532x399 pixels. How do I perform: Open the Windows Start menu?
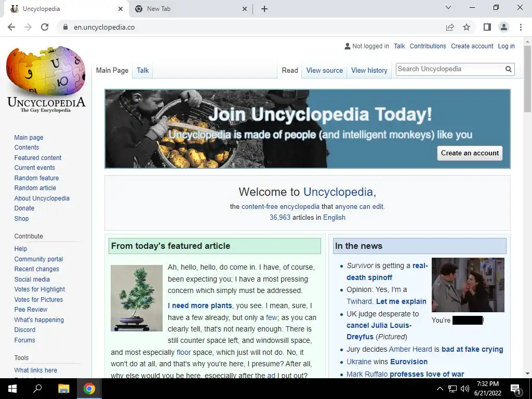coord(12,389)
